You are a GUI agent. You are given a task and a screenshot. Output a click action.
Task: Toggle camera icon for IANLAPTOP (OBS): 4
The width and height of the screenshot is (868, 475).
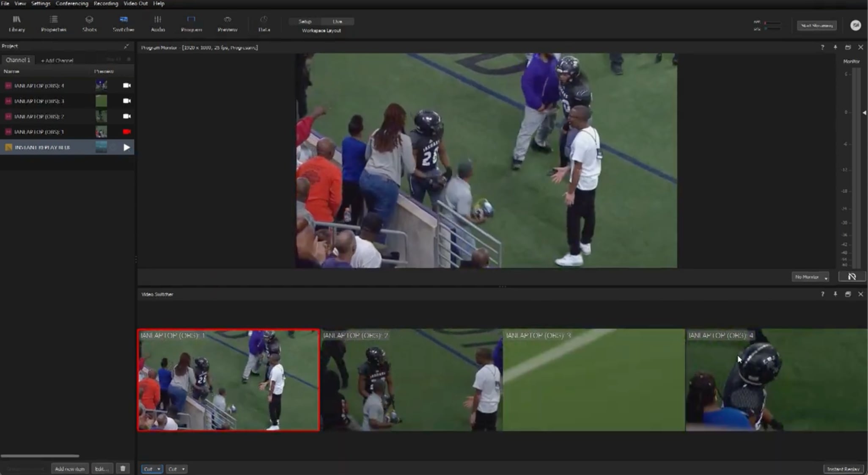coord(126,86)
